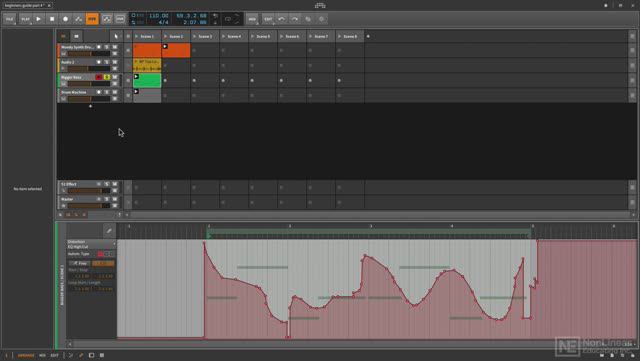Add a new scene with plus button

click(x=368, y=36)
